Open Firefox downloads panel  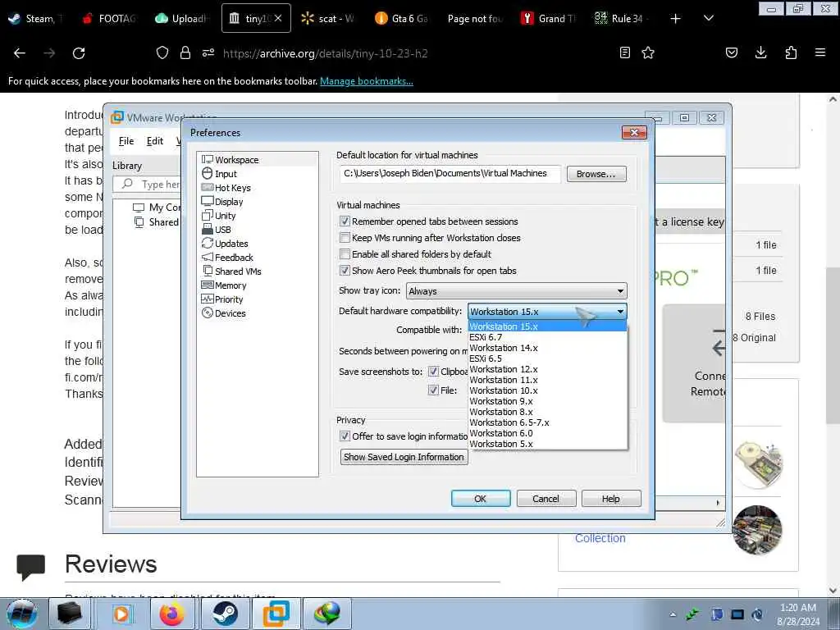pos(760,52)
